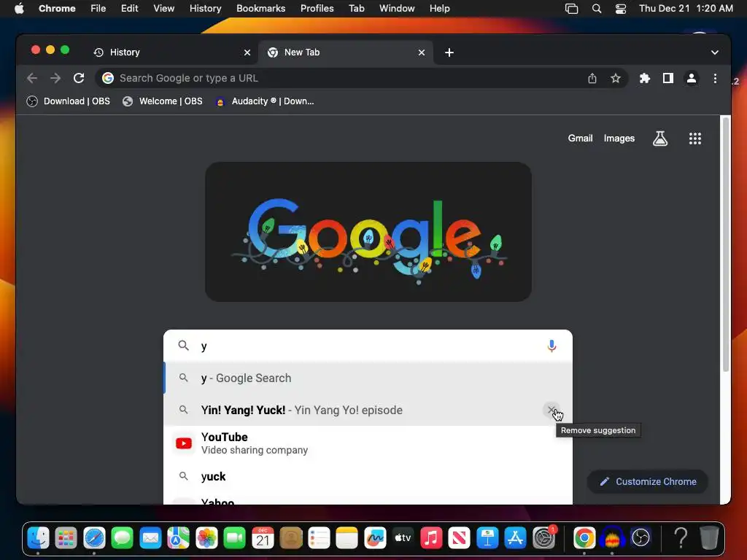Image resolution: width=747 pixels, height=560 pixels.
Task: Choose the 'yuck' suggestion
Action: click(x=368, y=477)
